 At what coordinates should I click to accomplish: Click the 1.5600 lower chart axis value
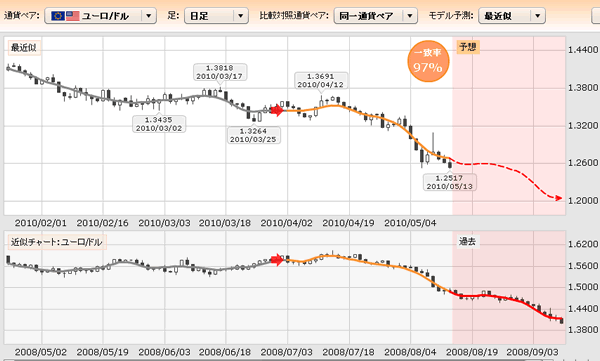(583, 265)
